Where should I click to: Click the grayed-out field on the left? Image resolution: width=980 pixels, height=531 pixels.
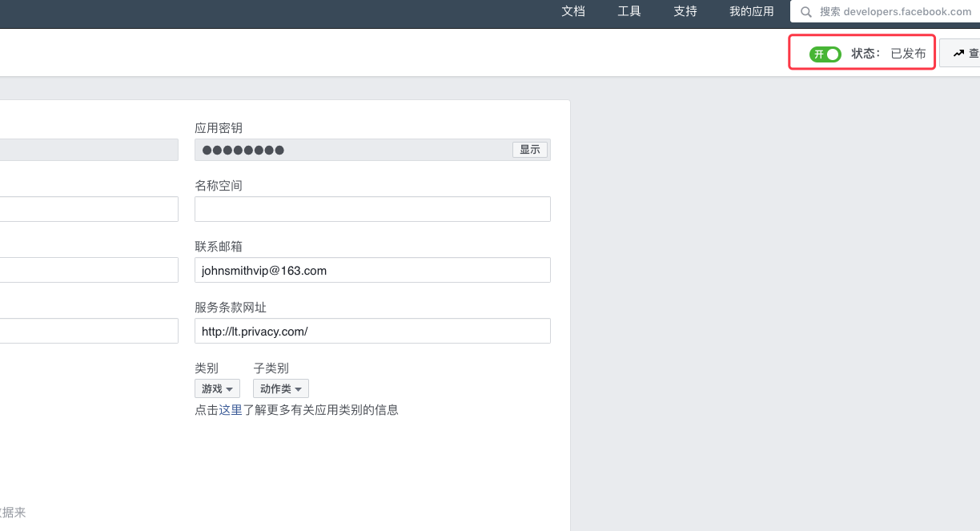(x=88, y=149)
